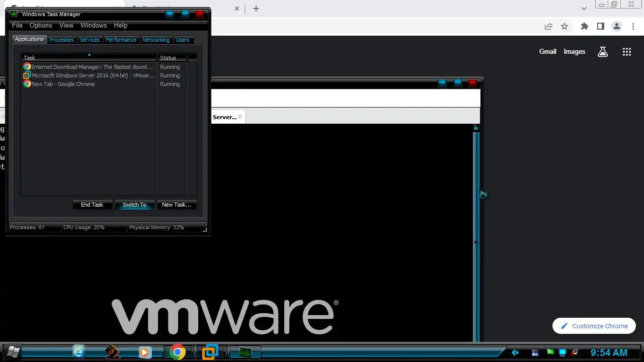Viewport: 644px width, 362px height.
Task: Select the Applications tab
Action: [x=29, y=39]
